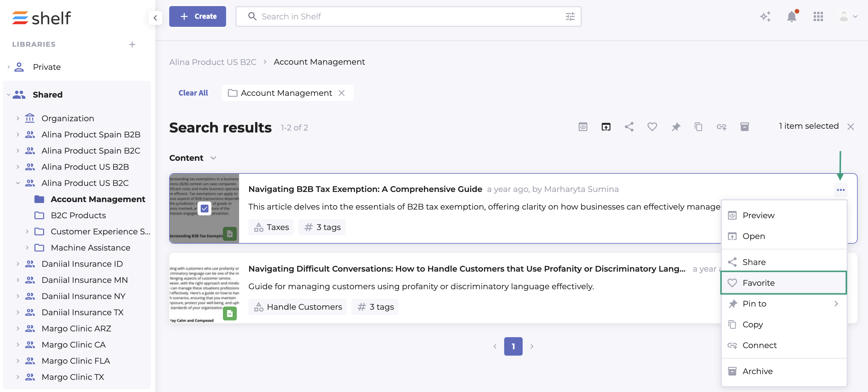
Task: Click the heart favorite toolbar icon
Action: (652, 127)
